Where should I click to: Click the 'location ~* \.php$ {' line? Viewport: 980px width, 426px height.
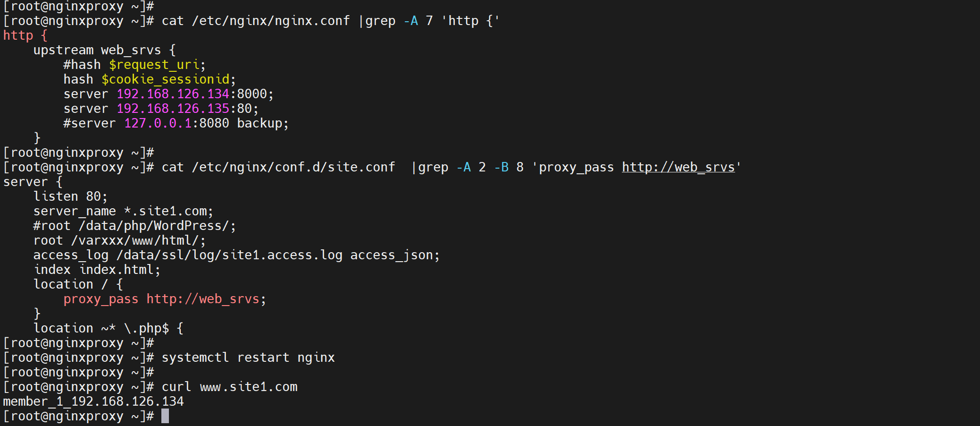click(x=108, y=328)
